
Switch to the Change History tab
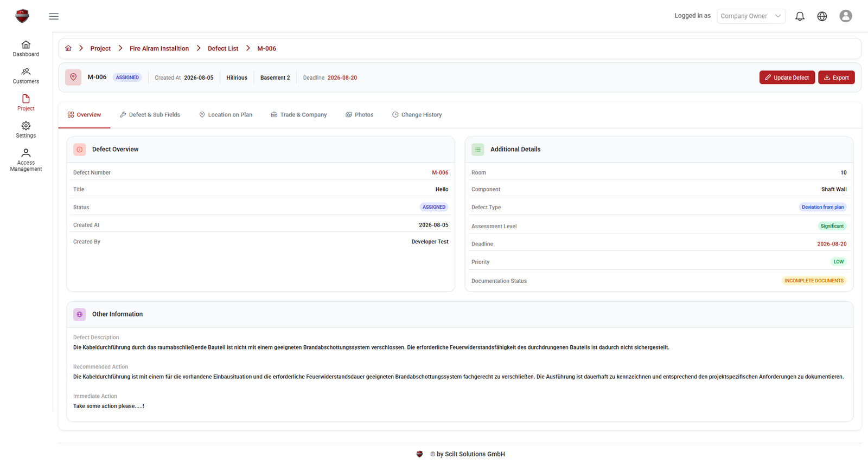417,115
